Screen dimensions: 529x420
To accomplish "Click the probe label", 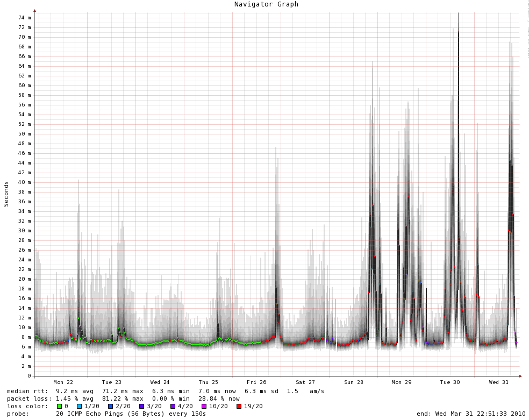I will pos(18,414).
